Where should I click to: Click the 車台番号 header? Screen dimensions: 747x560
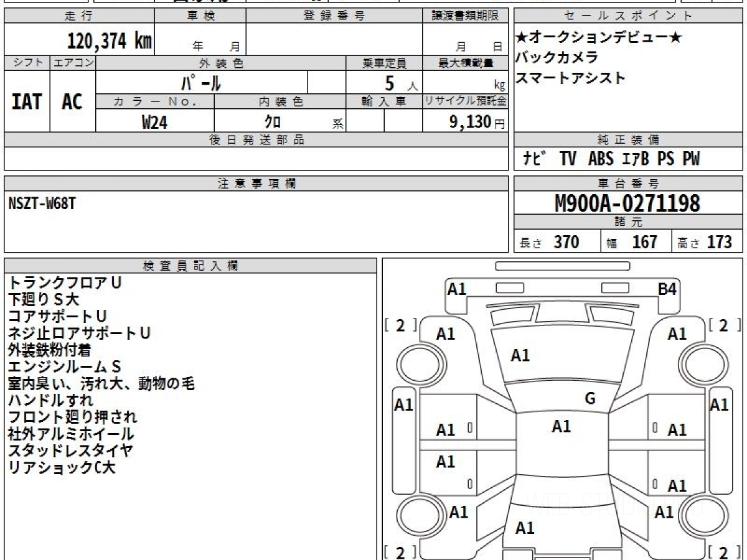(629, 184)
